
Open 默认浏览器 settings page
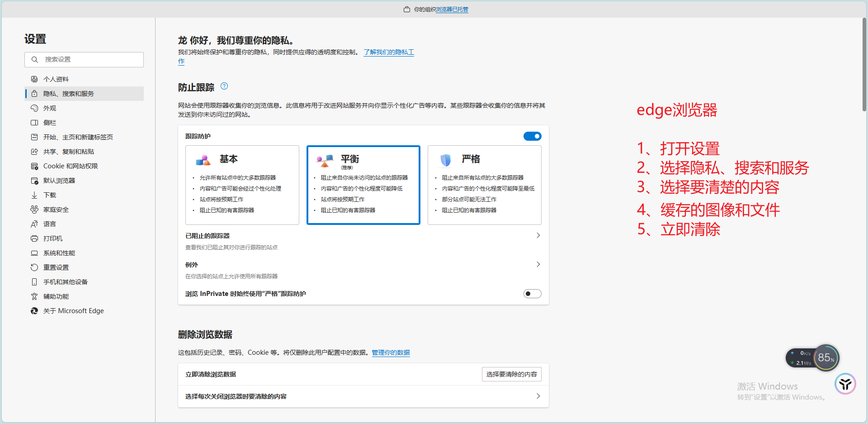click(x=84, y=181)
